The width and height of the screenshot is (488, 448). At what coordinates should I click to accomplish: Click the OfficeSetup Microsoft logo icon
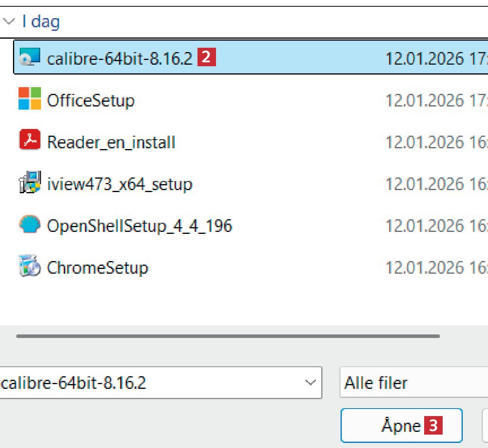[30, 99]
